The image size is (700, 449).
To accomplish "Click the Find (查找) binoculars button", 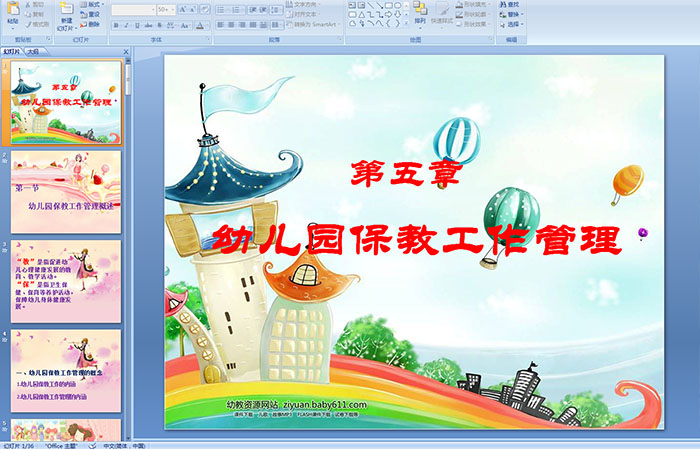I will pyautogui.click(x=510, y=4).
